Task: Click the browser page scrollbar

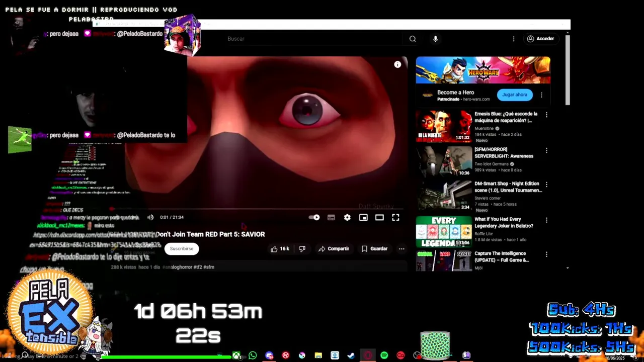Action: click(x=568, y=69)
